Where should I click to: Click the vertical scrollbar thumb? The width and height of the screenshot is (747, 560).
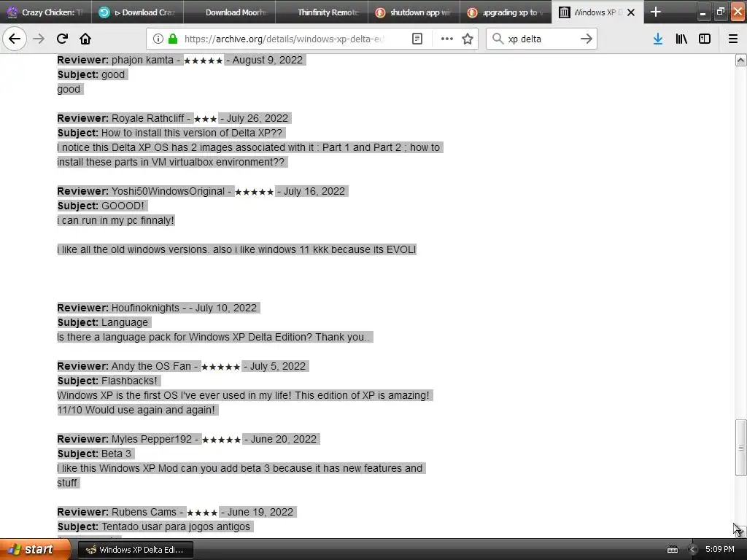click(740, 447)
